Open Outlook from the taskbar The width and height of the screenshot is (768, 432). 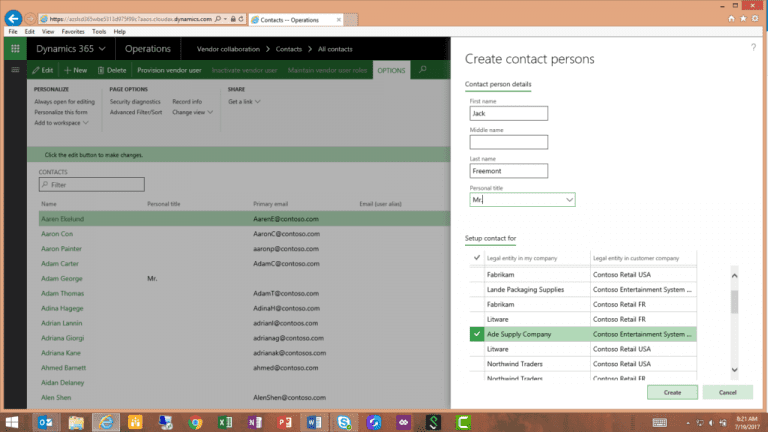click(x=45, y=422)
